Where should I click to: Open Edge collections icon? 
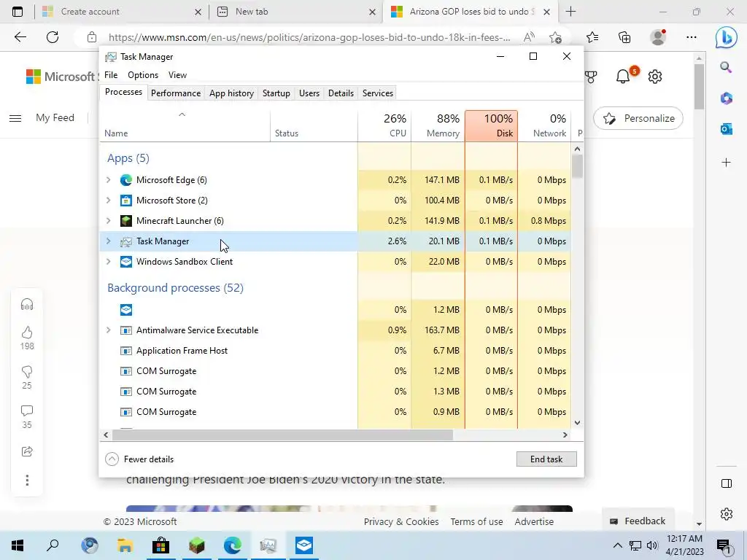coord(624,37)
